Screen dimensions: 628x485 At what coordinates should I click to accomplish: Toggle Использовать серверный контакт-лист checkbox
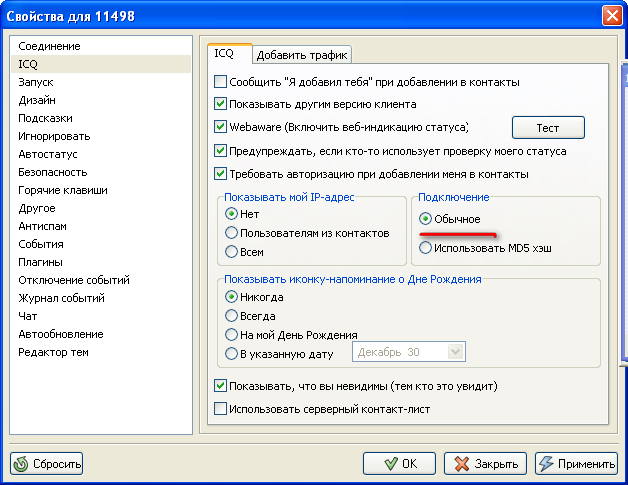[x=221, y=408]
